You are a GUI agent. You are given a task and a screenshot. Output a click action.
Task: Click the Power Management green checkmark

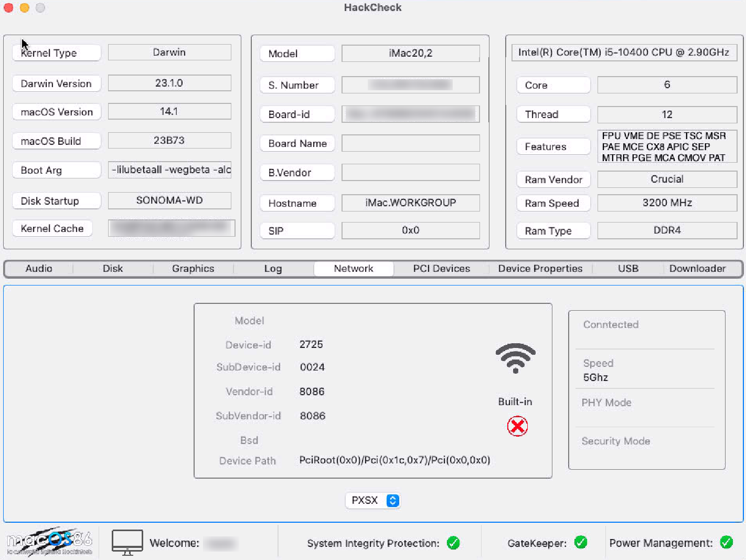(x=727, y=542)
